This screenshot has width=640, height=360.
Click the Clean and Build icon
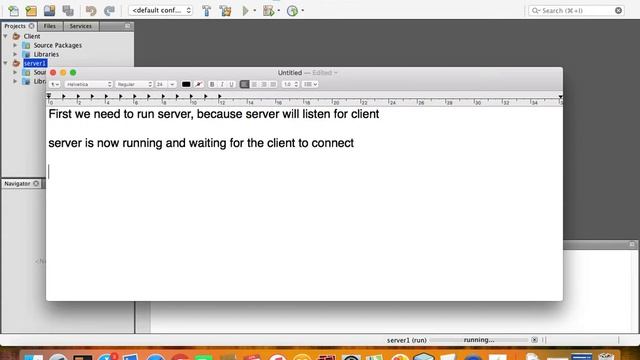pyautogui.click(x=225, y=11)
